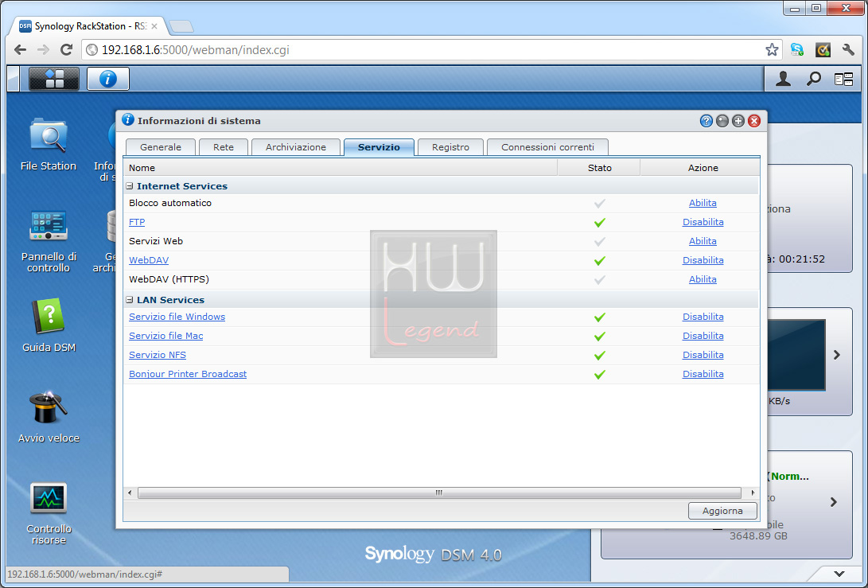Image resolution: width=868 pixels, height=588 pixels.
Task: Click the browser forward arrow
Action: (43, 50)
